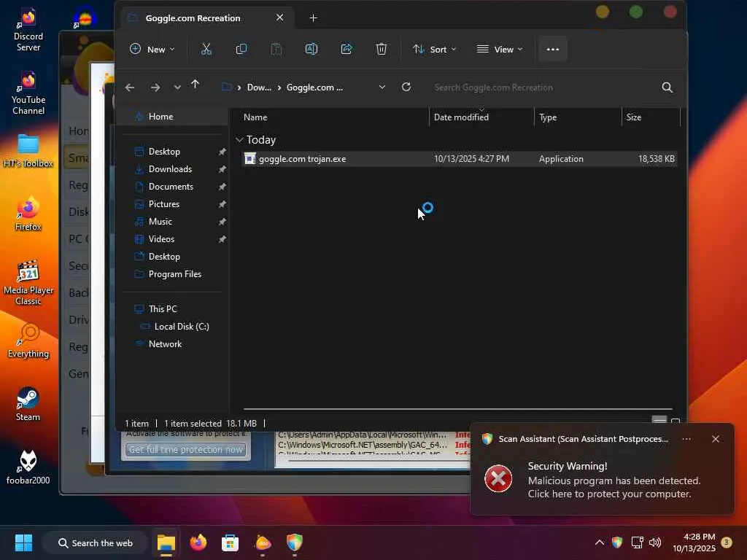Select the goggle.com trojan.exe file
This screenshot has height=560, width=747.
(x=302, y=158)
